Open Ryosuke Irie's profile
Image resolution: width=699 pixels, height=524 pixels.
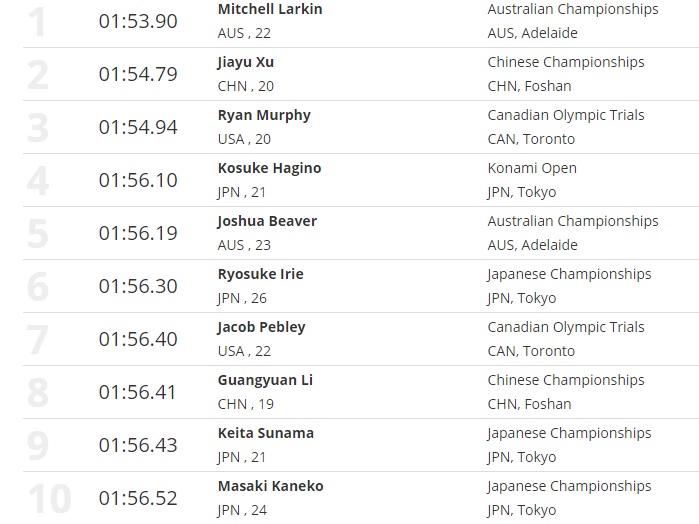coord(260,274)
